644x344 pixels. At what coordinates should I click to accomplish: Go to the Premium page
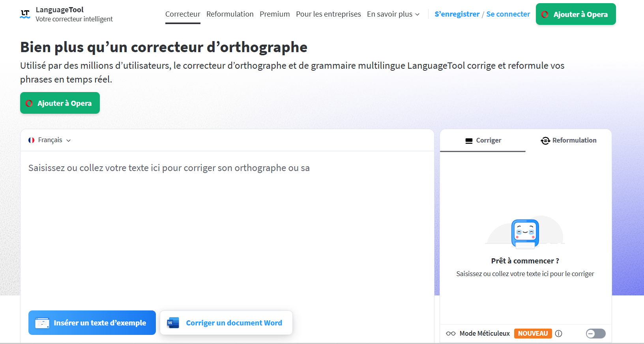[275, 14]
